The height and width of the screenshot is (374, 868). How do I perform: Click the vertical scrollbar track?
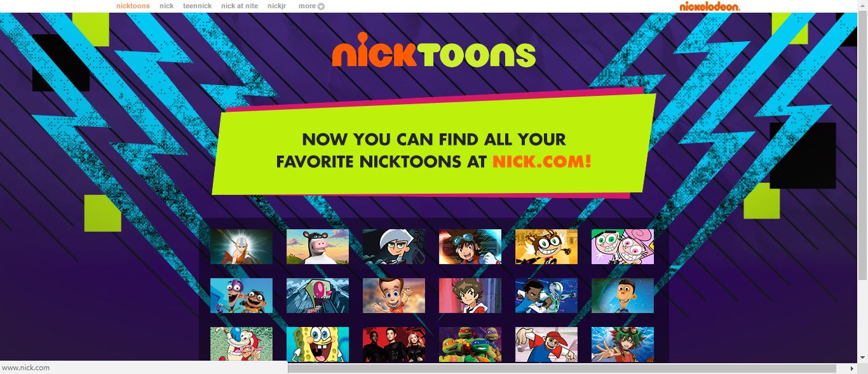(862, 317)
